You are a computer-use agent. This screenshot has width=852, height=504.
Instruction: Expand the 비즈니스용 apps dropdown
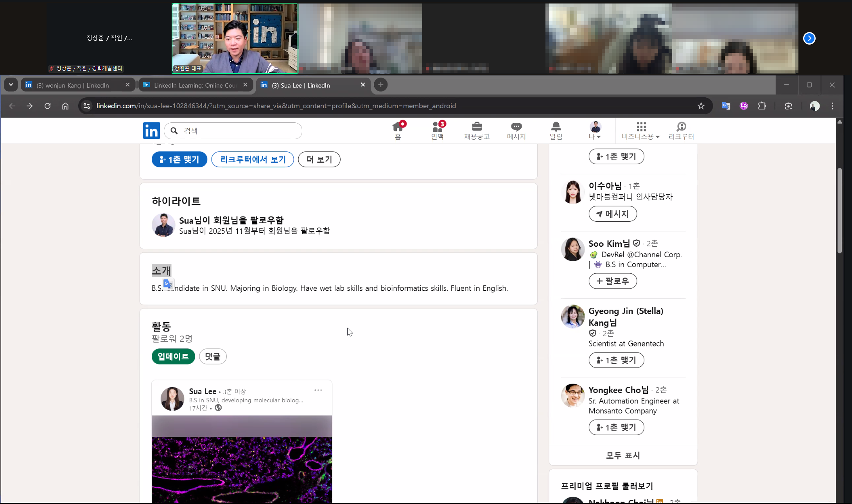tap(640, 131)
